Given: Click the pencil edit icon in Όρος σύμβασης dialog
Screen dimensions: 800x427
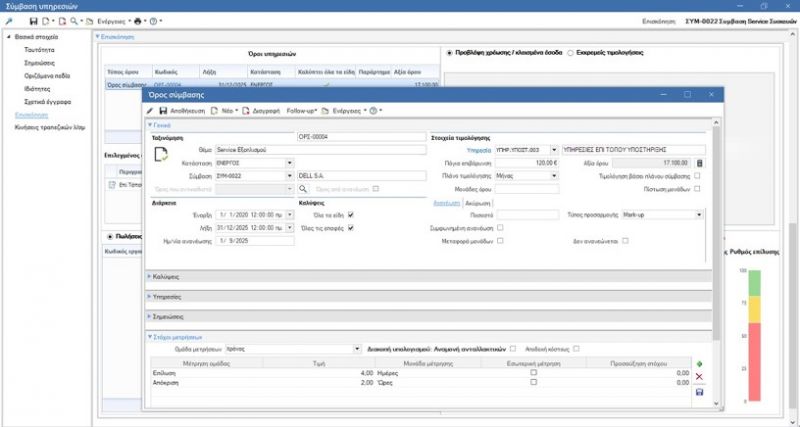Looking at the screenshot, I should 150,111.
